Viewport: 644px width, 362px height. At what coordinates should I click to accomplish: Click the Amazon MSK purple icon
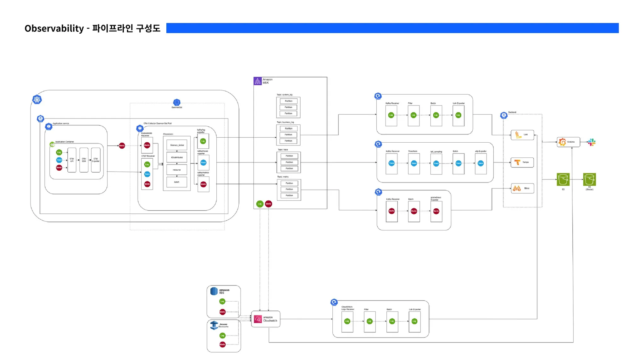pyautogui.click(x=258, y=81)
